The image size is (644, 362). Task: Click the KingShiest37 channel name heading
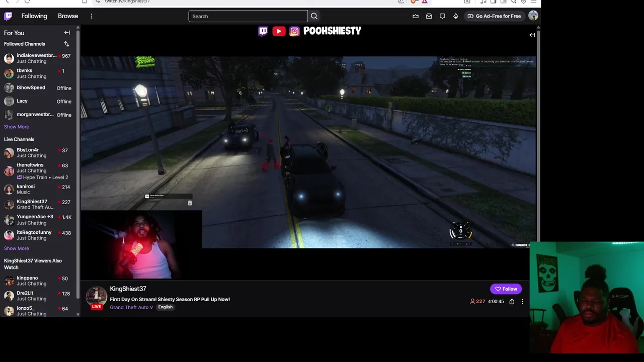pos(128,289)
